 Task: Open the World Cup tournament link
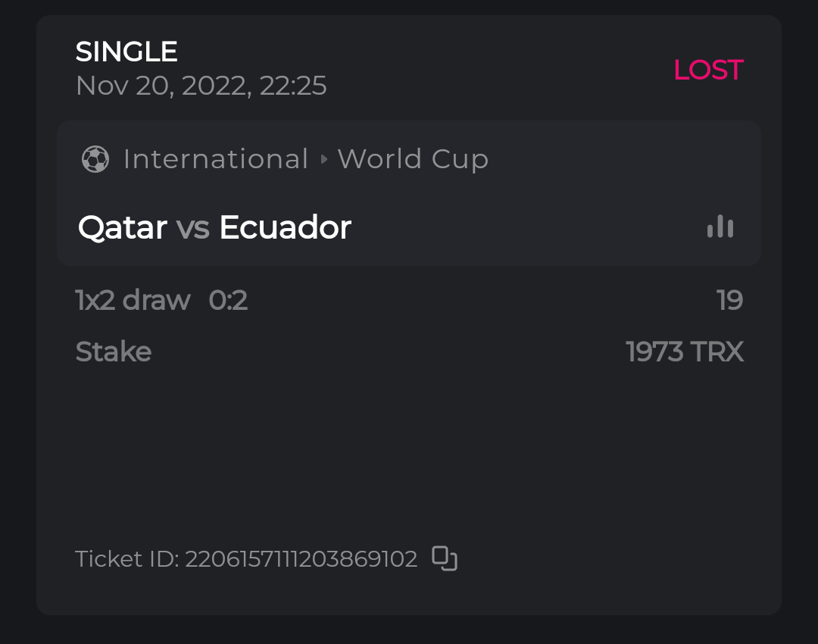point(413,159)
